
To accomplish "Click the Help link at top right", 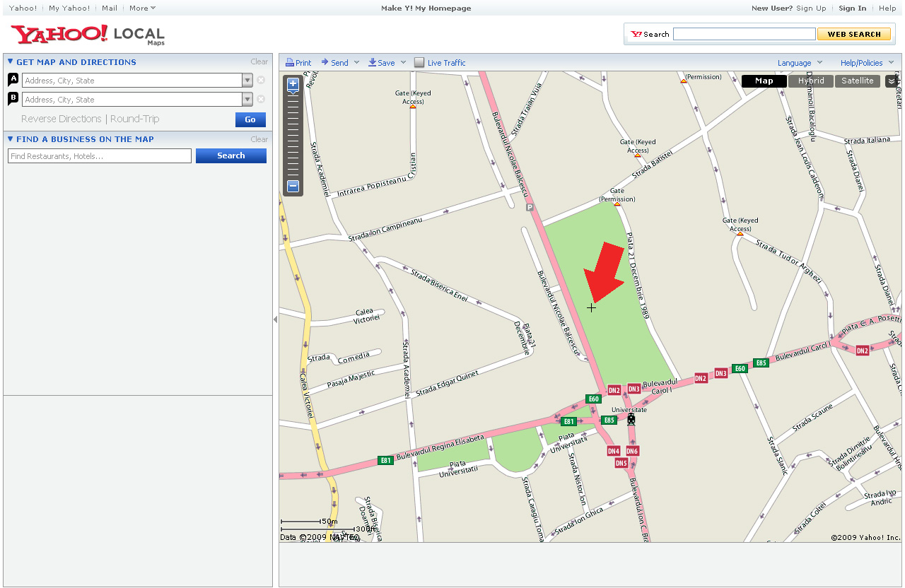I will click(887, 8).
